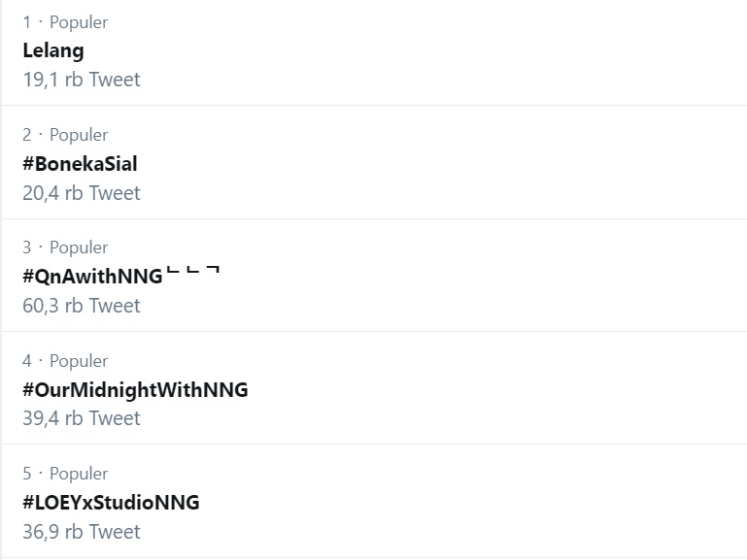Click the 36,9 rb Tweet count

82,532
